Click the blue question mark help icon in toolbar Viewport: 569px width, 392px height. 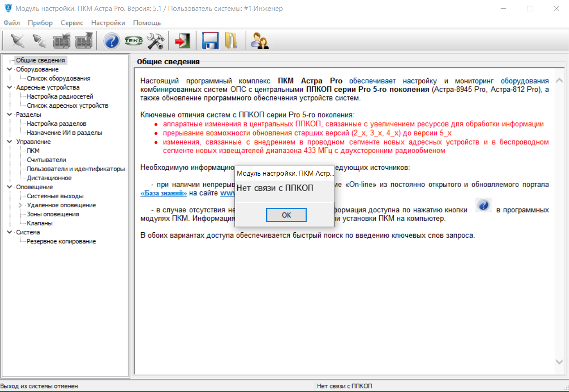(111, 41)
